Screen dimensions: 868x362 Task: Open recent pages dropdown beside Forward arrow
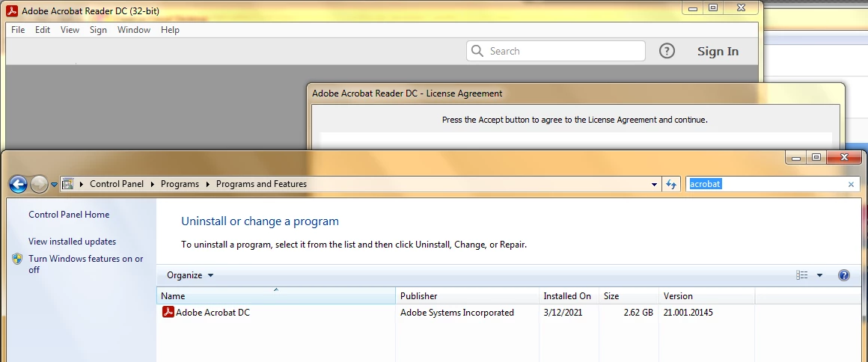click(x=54, y=185)
